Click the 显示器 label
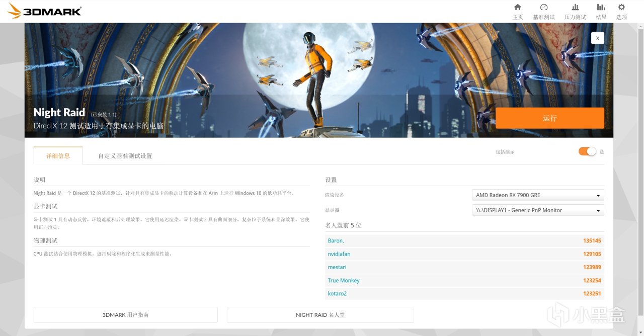 [x=333, y=210]
